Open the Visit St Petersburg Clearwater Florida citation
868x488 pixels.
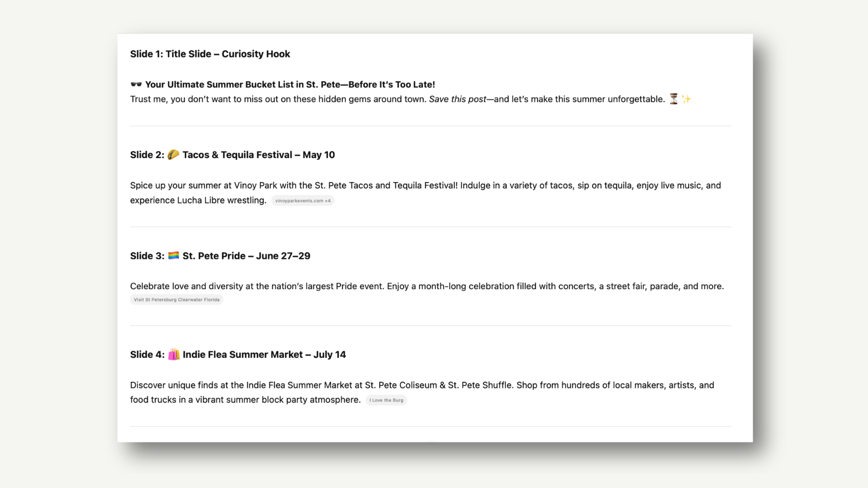click(x=176, y=300)
